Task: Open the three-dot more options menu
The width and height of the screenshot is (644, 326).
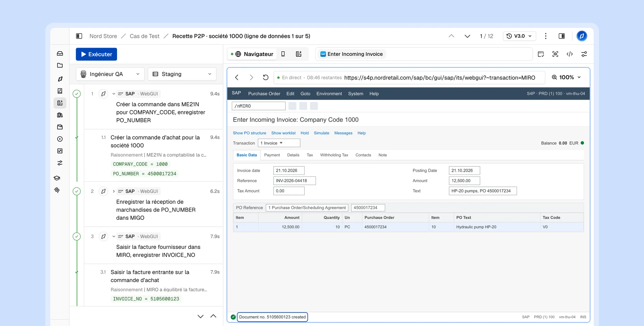Action: (546, 36)
